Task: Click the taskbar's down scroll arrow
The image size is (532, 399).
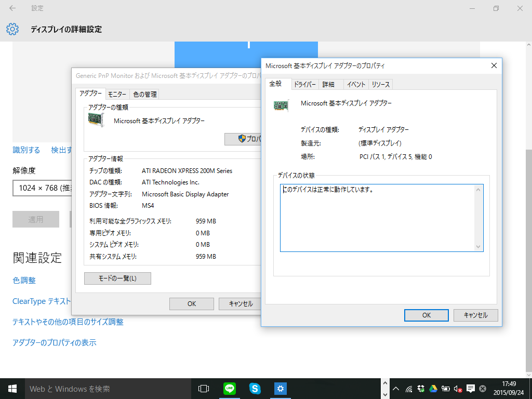Action: click(385, 395)
